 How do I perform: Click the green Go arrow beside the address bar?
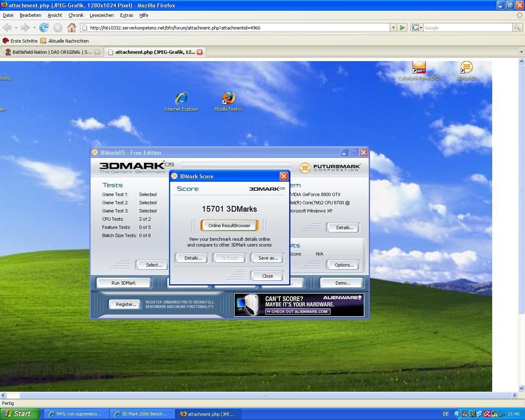[x=402, y=27]
